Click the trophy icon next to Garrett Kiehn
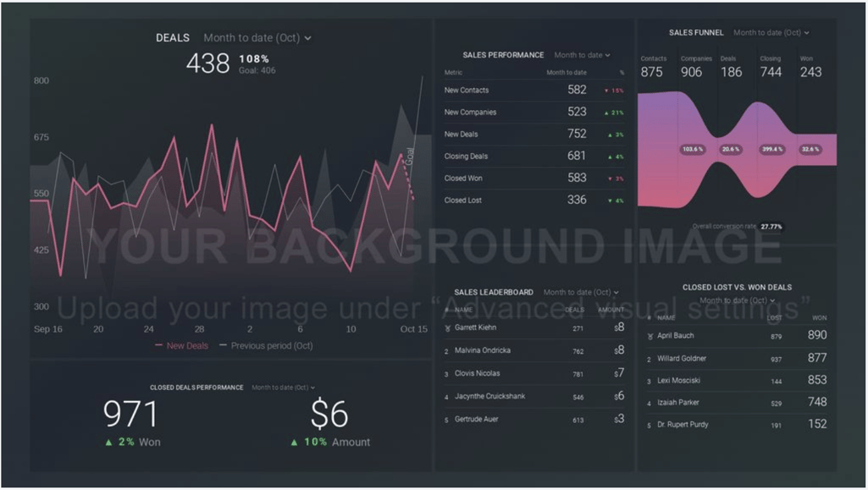 (447, 328)
